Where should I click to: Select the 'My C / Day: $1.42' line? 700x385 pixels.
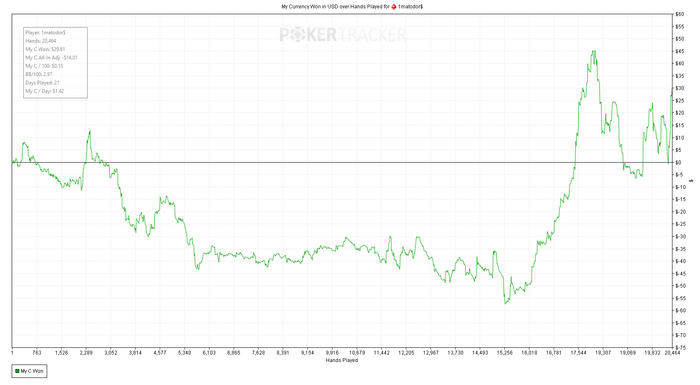(45, 91)
